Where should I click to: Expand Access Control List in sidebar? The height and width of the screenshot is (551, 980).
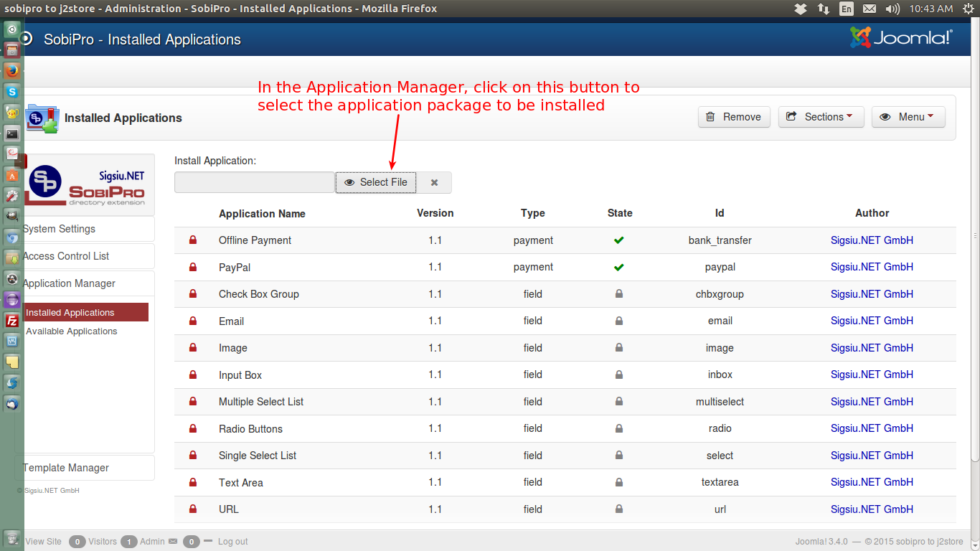(85, 256)
